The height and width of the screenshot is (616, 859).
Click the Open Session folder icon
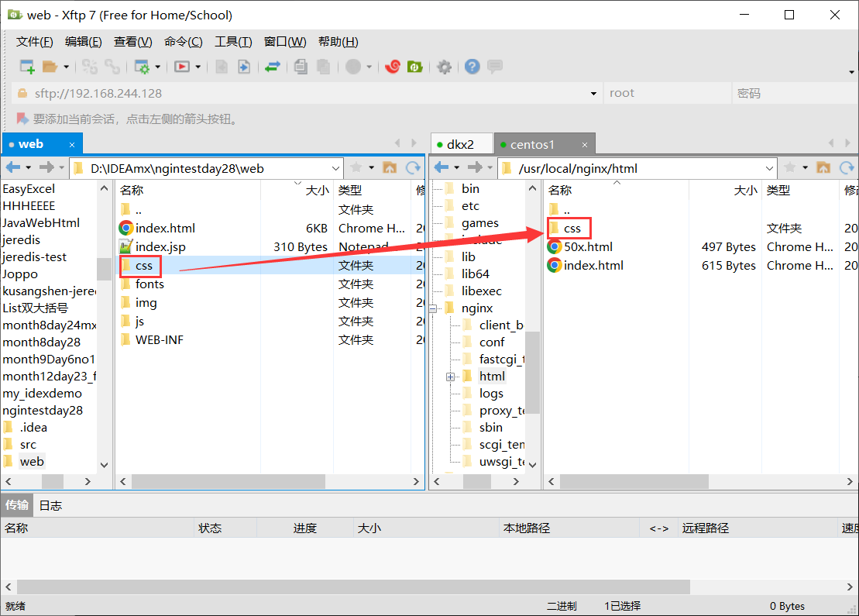(50, 67)
